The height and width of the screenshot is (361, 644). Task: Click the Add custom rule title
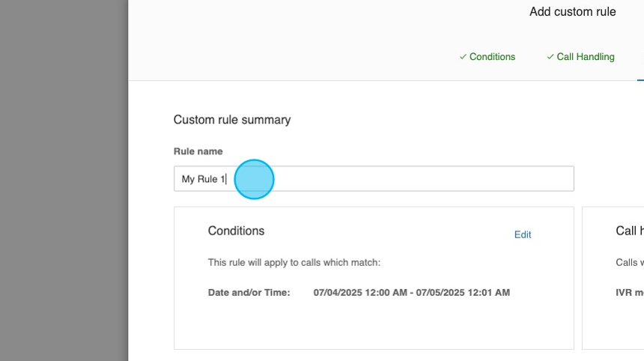point(572,12)
